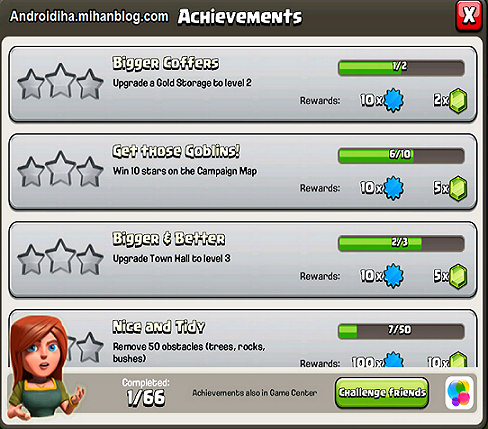
Task: Select the Nice and Tidy achievement title
Action: [159, 327]
